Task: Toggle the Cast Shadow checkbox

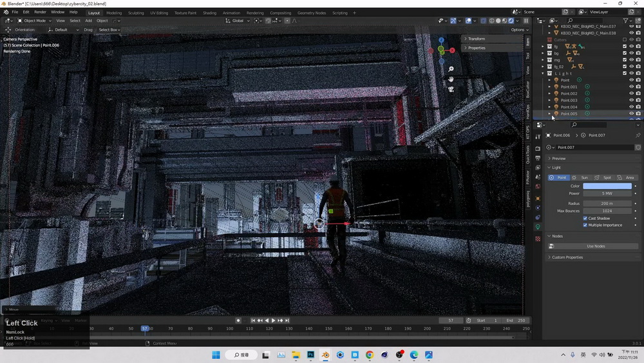Action: [x=585, y=219]
